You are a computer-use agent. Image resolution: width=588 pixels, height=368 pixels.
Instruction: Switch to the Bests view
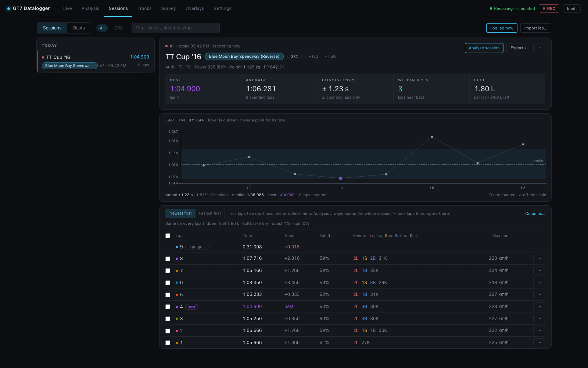(79, 28)
